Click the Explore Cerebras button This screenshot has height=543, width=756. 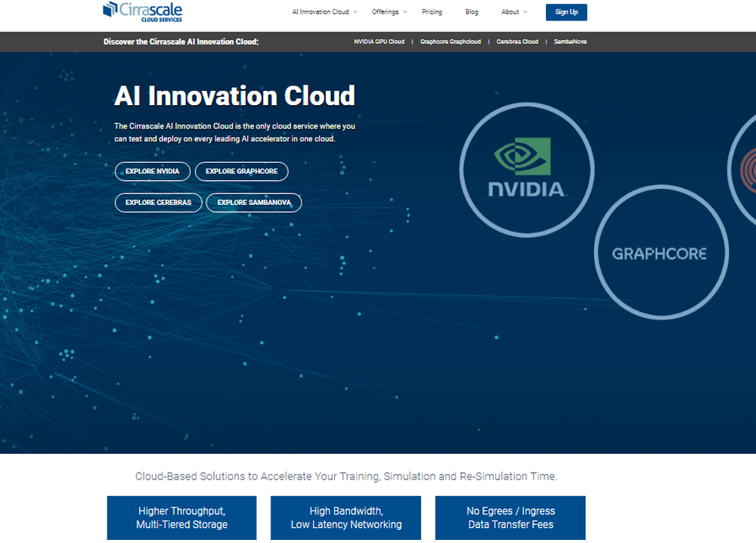point(158,203)
